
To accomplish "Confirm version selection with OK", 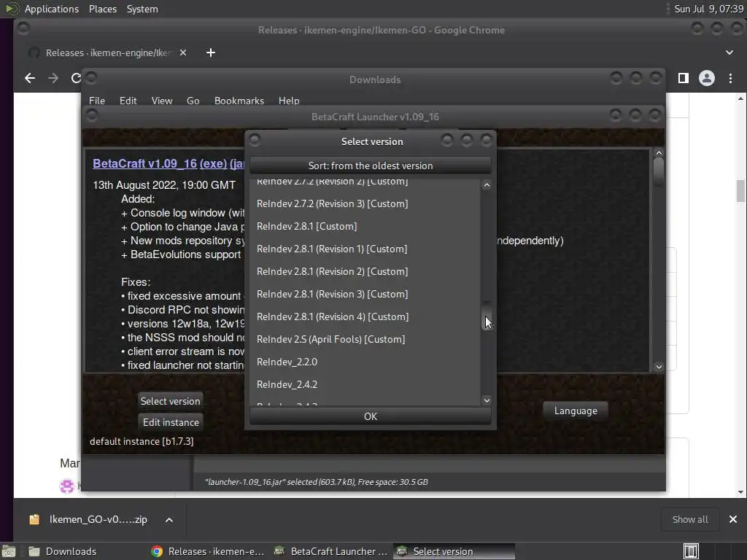I will (370, 416).
